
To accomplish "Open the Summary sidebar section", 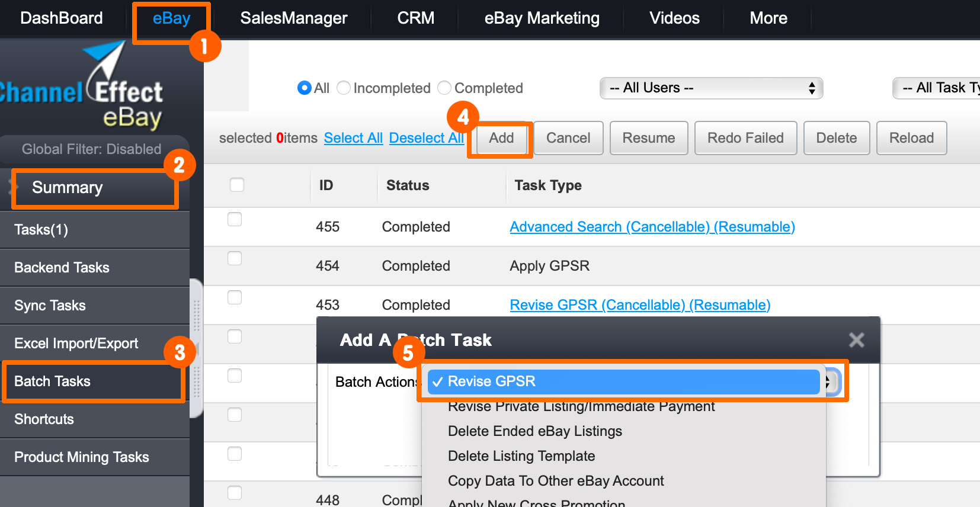I will [x=95, y=188].
